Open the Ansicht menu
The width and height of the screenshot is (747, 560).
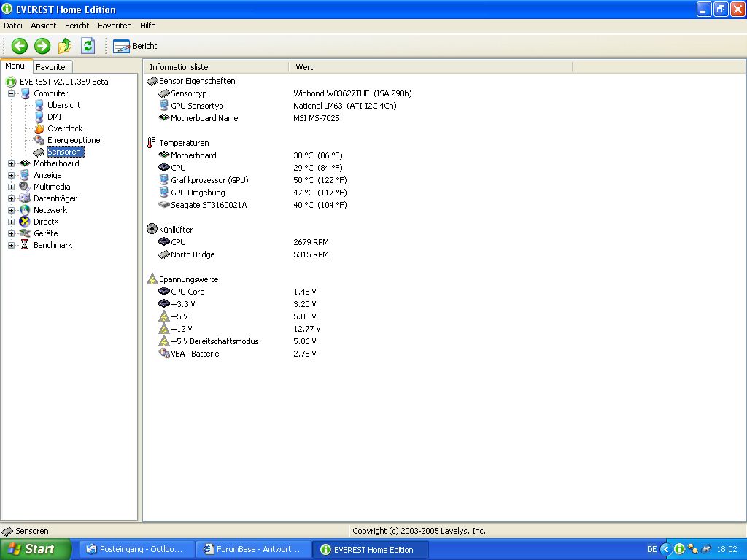[x=43, y=26]
